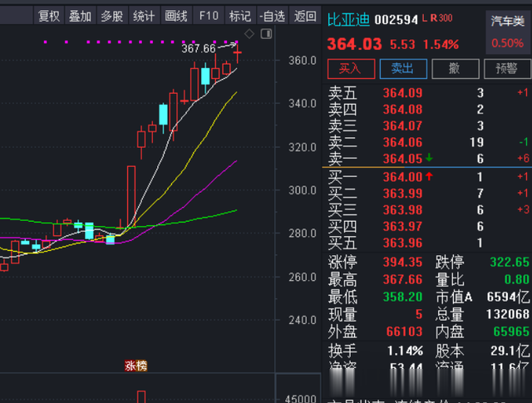Click the 标记 mark button
The height and width of the screenshot is (403, 532).
click(x=240, y=16)
